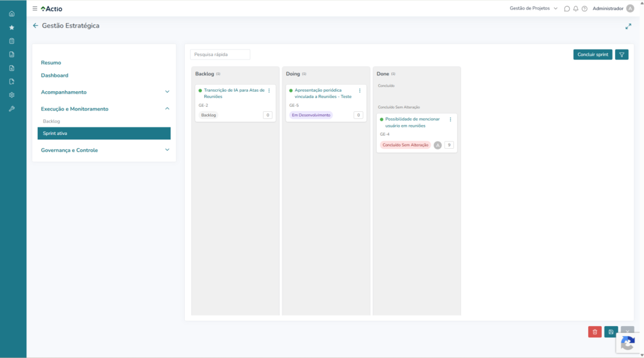The image size is (644, 358).
Task: Click Em Desenvolvimento status tag
Action: pos(311,115)
